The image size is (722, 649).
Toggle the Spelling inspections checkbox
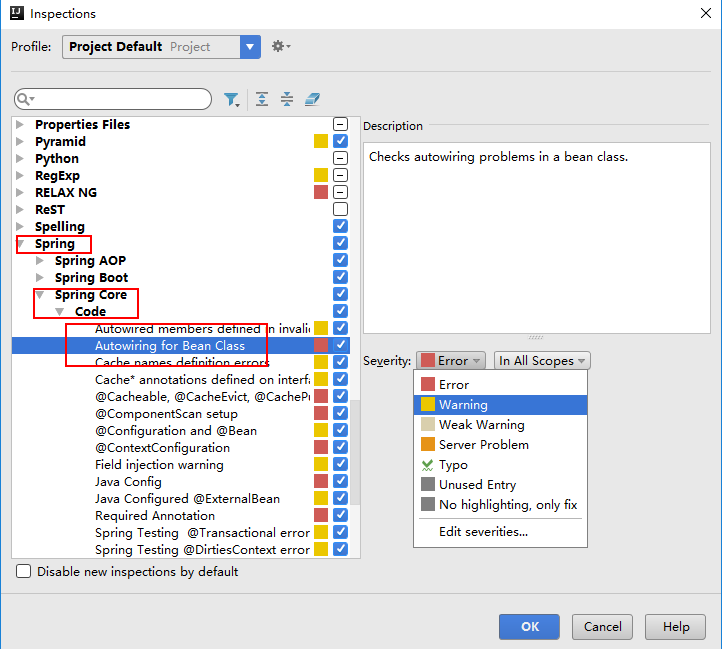click(x=340, y=226)
